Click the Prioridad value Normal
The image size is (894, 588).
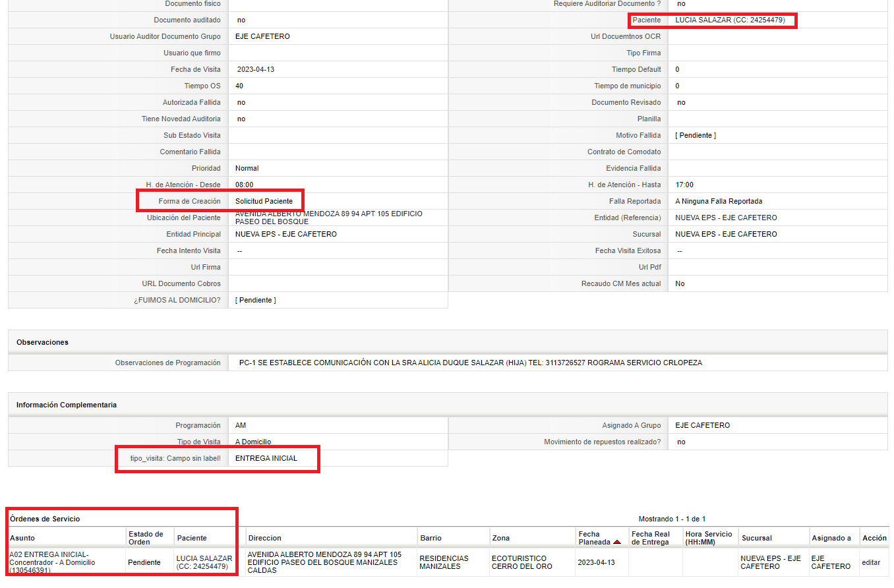[x=247, y=168]
